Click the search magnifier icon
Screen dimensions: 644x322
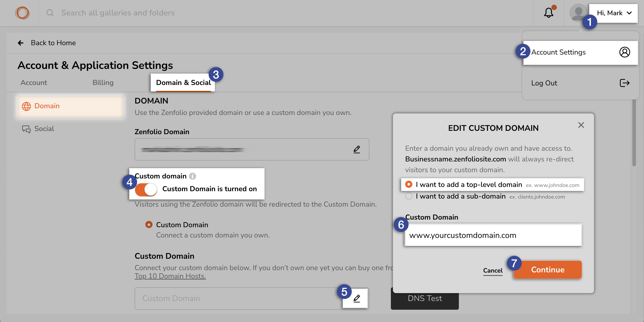(x=50, y=13)
